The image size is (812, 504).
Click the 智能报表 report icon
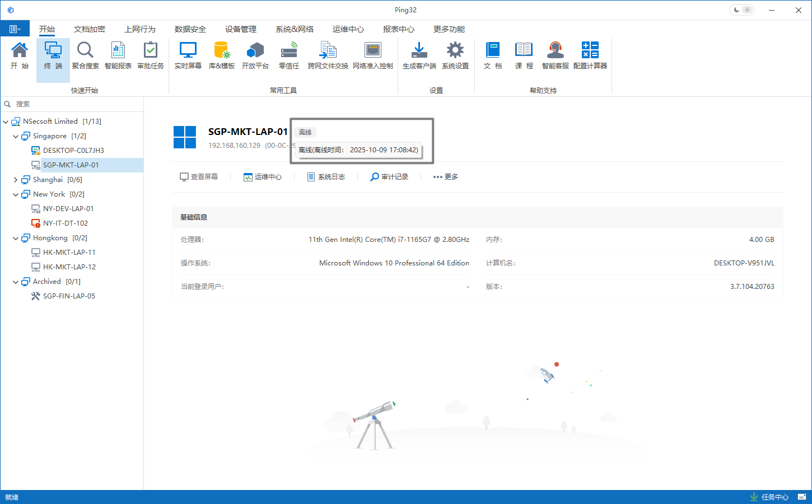(118, 55)
